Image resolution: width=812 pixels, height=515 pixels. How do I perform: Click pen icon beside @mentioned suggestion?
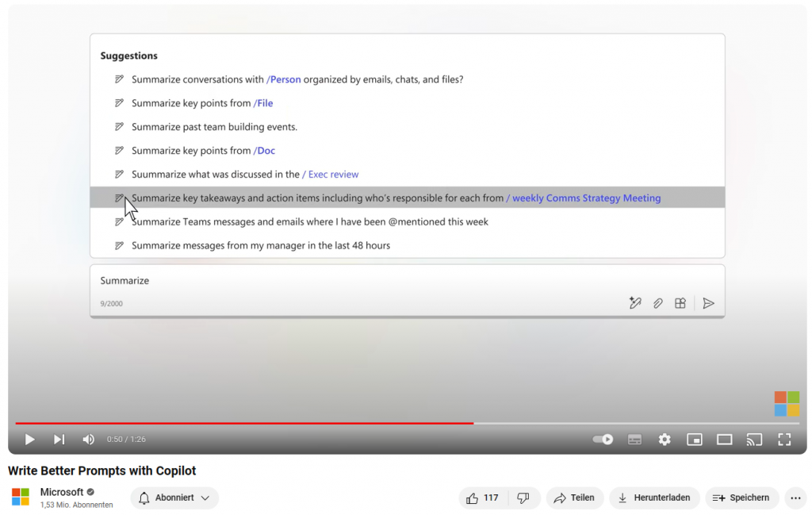point(119,221)
